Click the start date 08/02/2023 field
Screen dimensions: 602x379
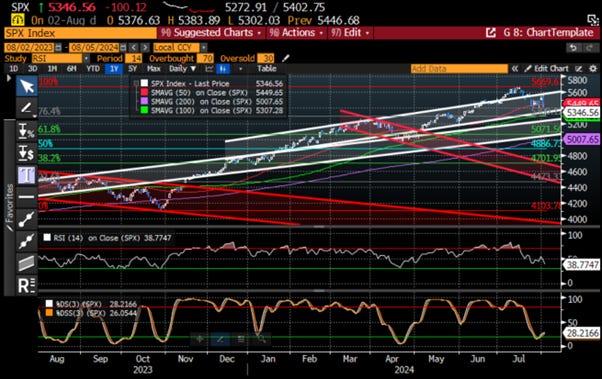pos(30,48)
